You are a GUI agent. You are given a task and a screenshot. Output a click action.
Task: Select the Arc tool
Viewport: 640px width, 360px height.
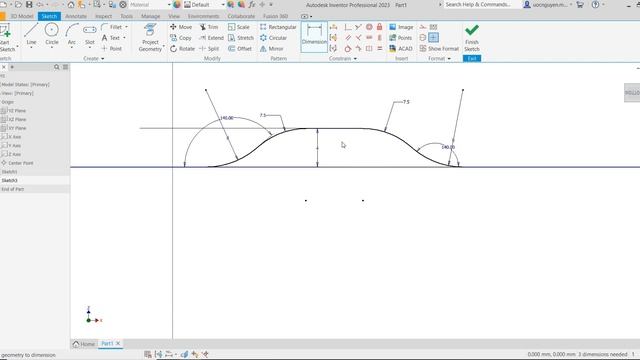(71, 34)
